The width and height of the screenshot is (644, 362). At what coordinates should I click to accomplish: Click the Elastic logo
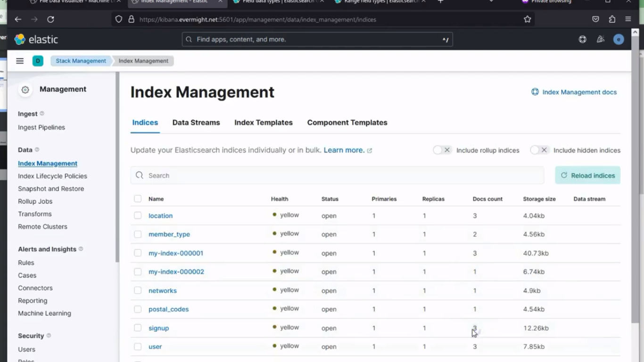[x=36, y=40]
